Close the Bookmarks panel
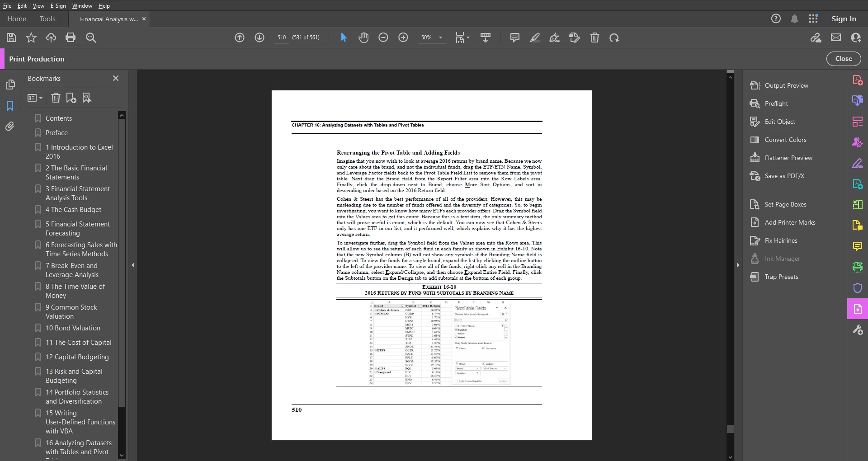Viewport: 868px width, 461px height. pyautogui.click(x=116, y=78)
